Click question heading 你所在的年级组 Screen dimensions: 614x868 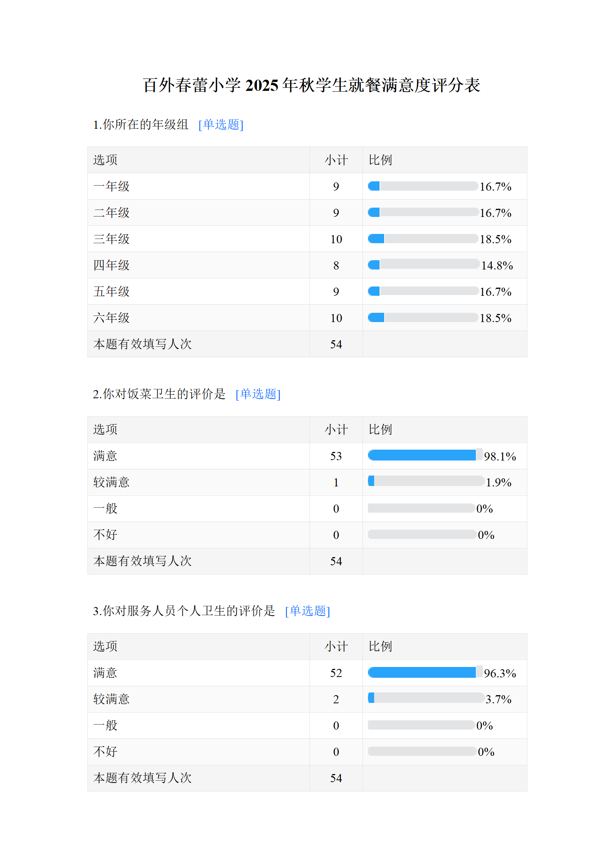pyautogui.click(x=140, y=124)
